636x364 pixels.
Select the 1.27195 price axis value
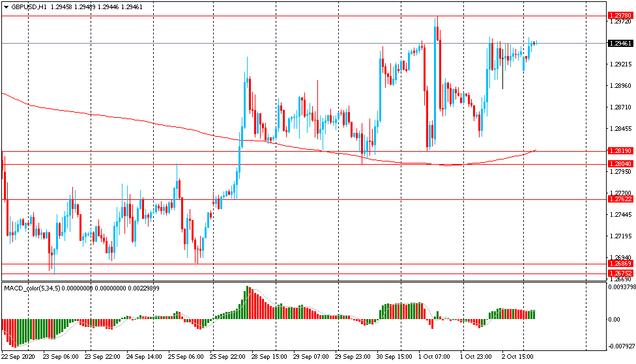click(x=620, y=236)
